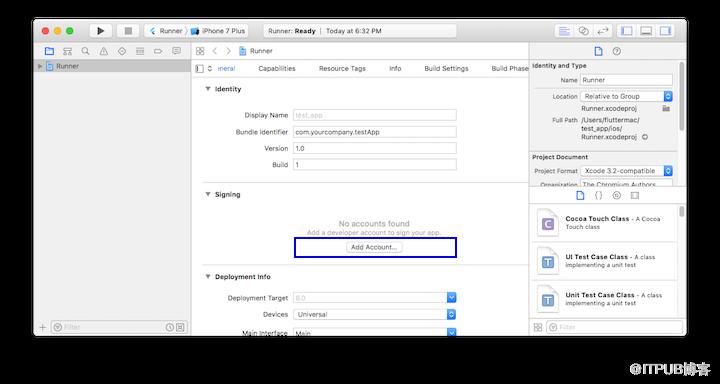The image size is (720, 384).
Task: Collapse the Deployment Info section
Action: tap(208, 277)
